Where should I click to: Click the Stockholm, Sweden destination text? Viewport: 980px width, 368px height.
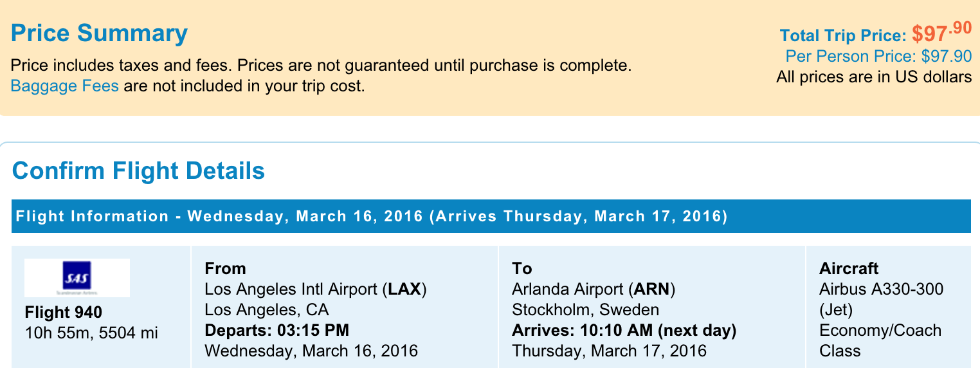pos(585,310)
